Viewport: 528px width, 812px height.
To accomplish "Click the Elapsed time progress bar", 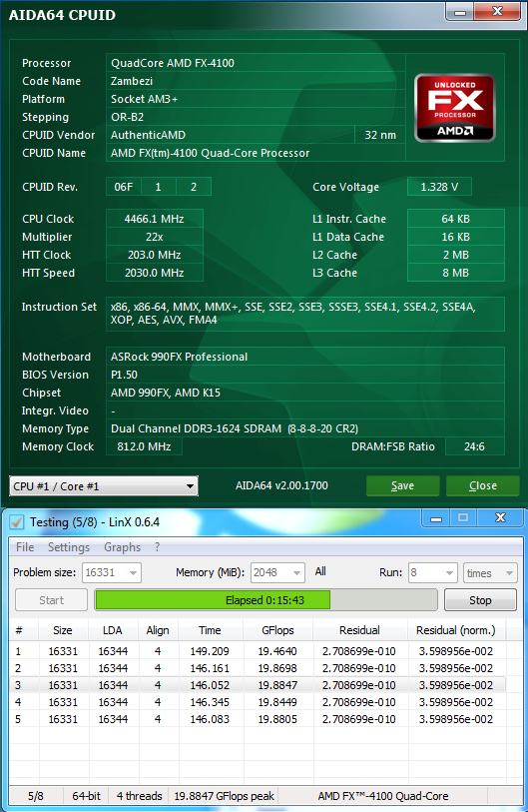I will (265, 600).
